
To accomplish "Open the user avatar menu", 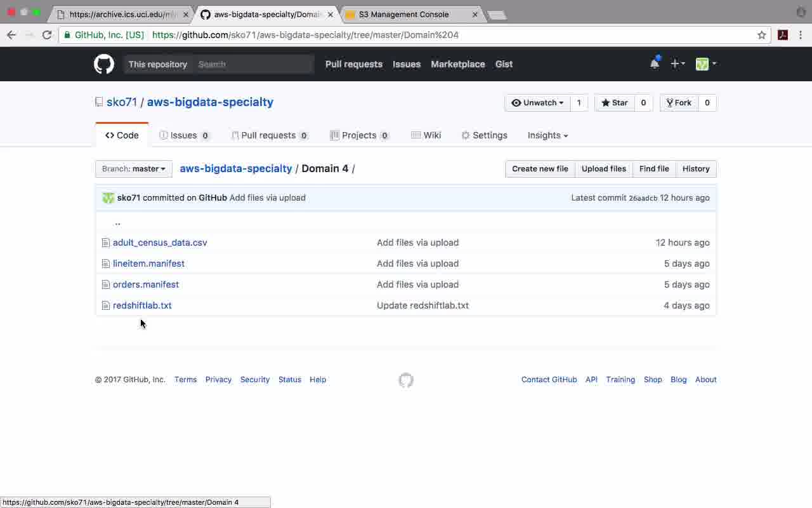I will tap(705, 63).
